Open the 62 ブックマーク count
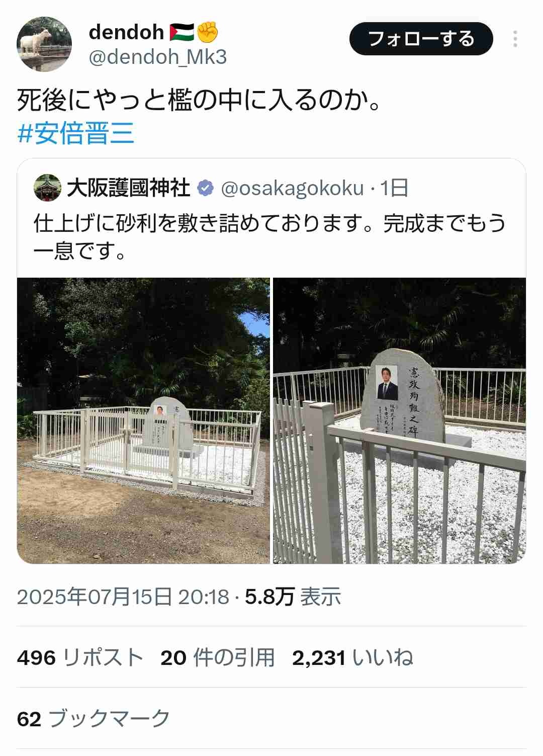Image resolution: width=543 pixels, height=756 pixels. tap(94, 719)
